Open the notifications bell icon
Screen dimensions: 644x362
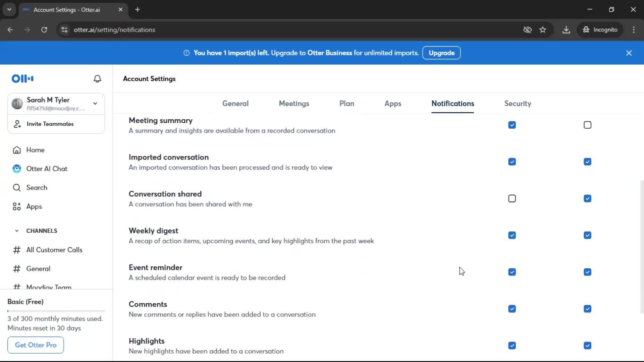[x=97, y=79]
